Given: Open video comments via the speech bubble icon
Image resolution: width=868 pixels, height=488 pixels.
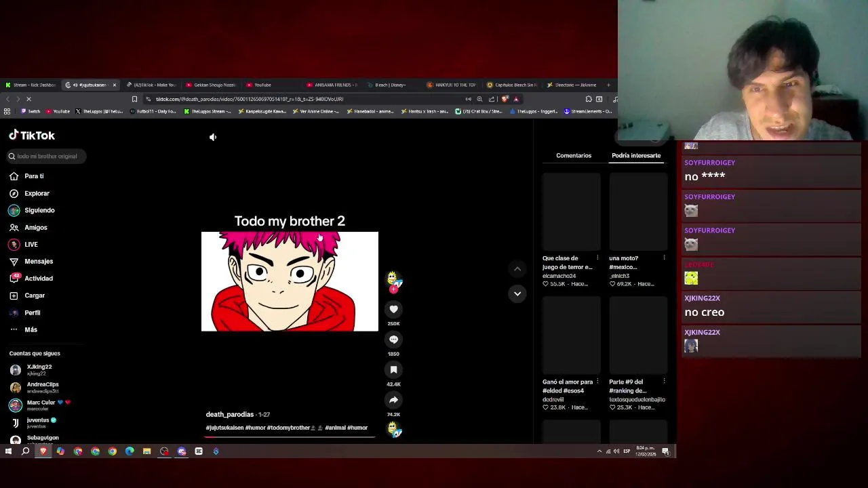Looking at the screenshot, I should click(x=393, y=340).
